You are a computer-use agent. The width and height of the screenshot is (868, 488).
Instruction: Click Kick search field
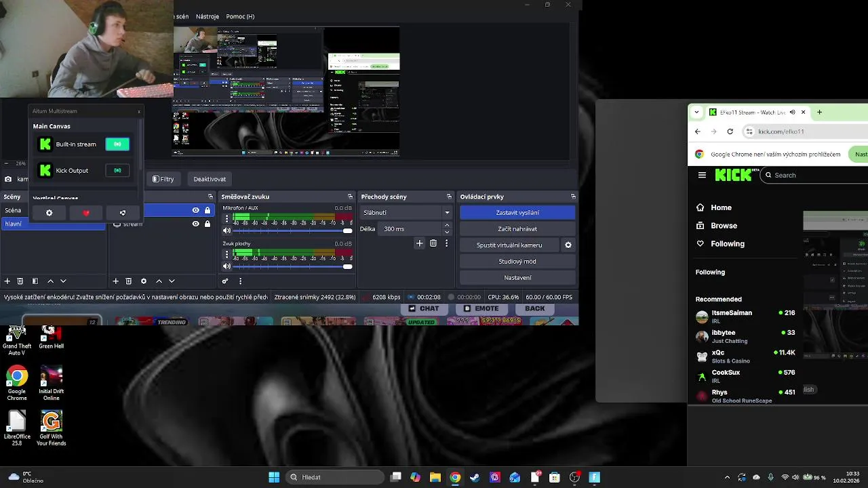pos(814,175)
